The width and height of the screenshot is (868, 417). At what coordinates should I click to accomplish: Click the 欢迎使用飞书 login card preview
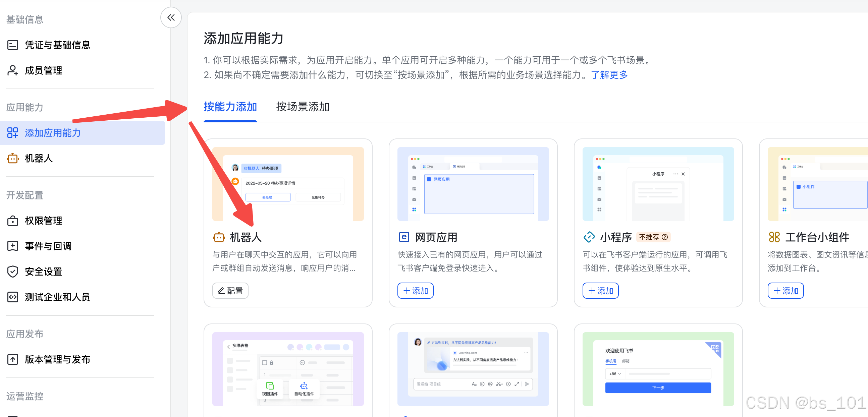pos(658,369)
